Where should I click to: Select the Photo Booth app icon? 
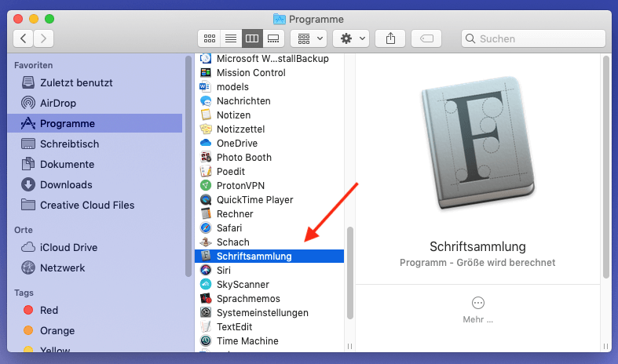[206, 157]
